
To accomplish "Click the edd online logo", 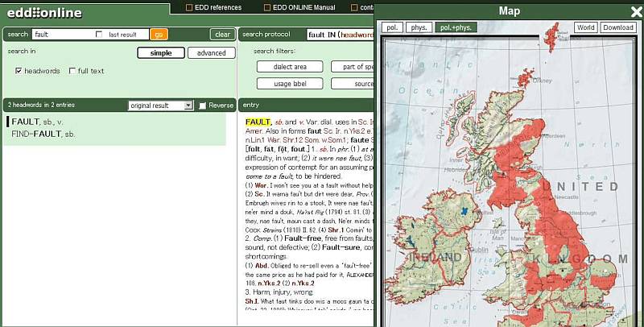I will pos(44,13).
